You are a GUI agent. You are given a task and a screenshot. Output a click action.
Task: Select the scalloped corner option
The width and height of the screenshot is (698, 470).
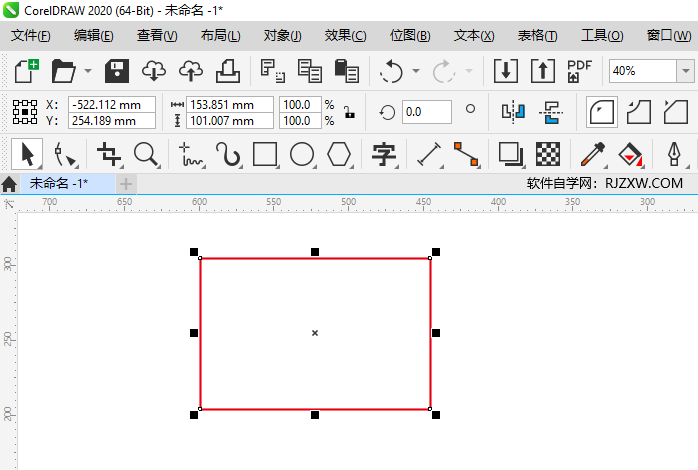coord(639,112)
